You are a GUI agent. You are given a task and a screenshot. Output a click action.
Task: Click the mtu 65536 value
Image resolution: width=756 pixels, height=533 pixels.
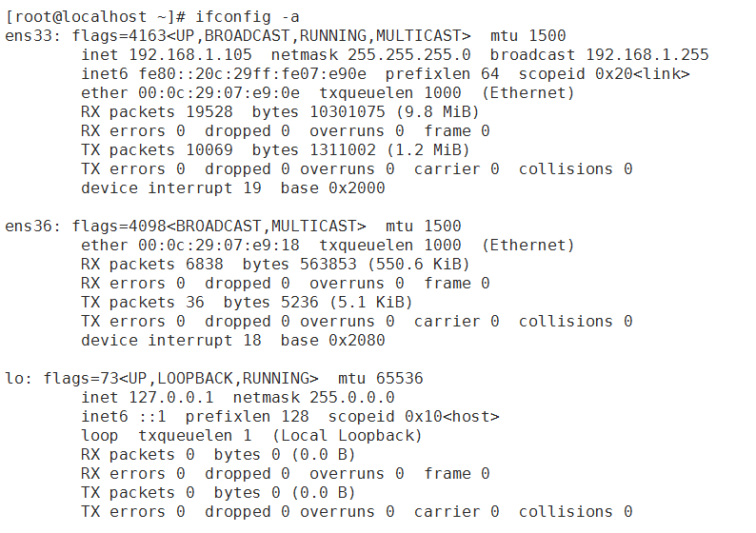click(381, 378)
